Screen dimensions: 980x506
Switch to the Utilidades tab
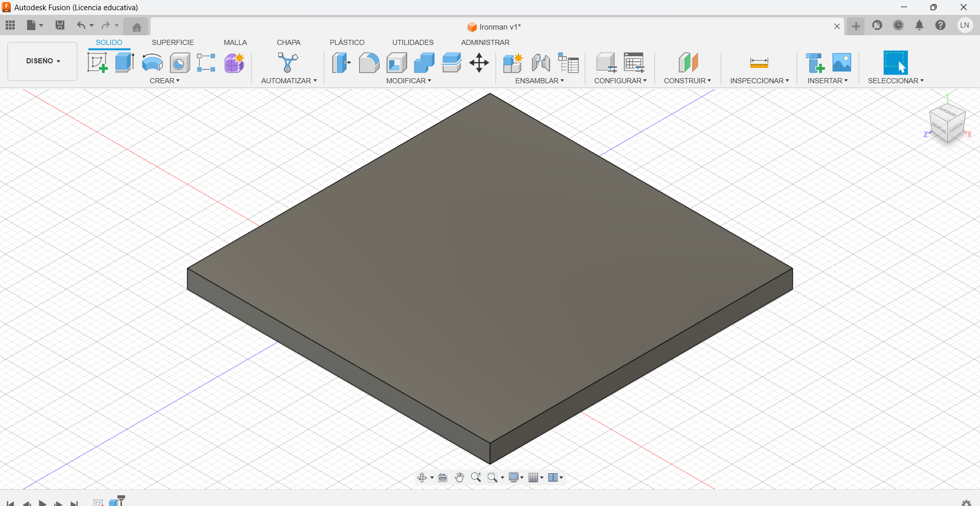[x=413, y=42]
